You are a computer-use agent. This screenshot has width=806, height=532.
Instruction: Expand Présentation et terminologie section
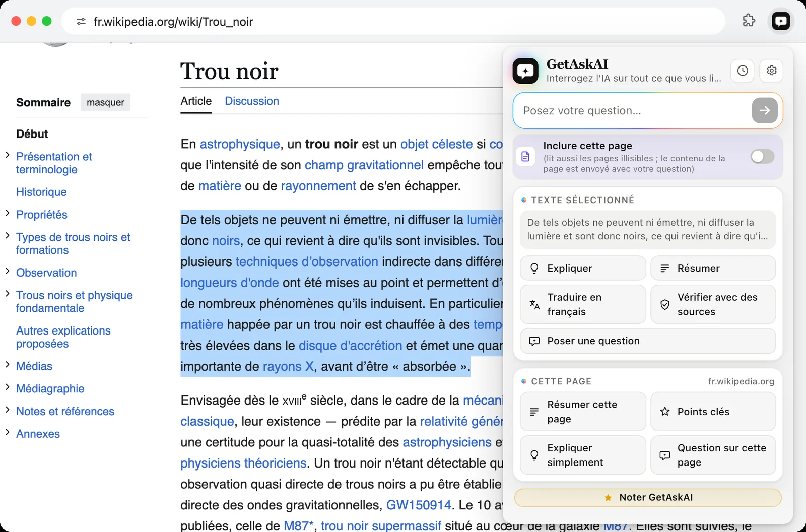point(8,155)
